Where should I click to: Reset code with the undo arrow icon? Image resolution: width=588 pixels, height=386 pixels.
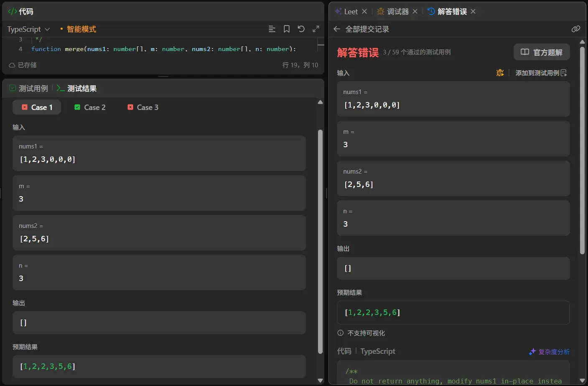coord(301,29)
